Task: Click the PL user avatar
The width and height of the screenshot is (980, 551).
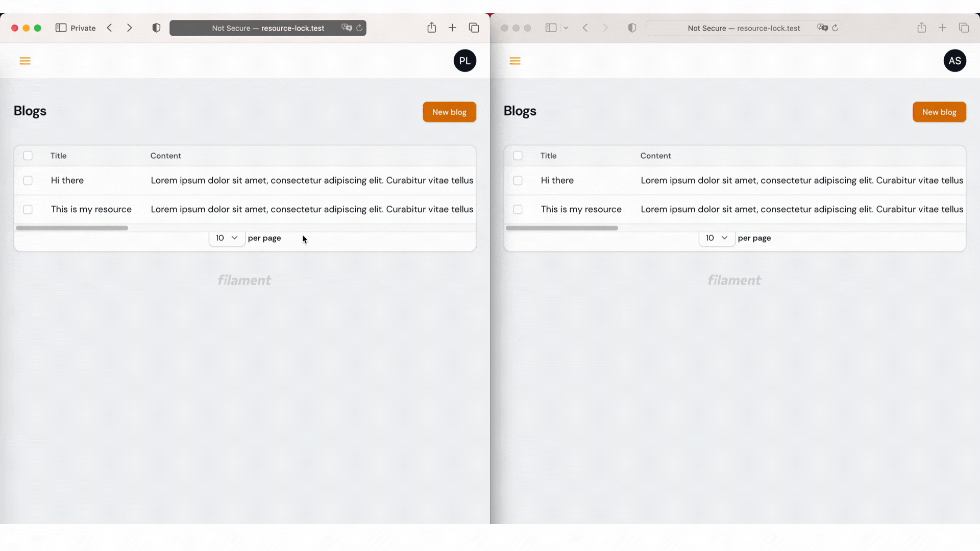Action: coord(464,61)
